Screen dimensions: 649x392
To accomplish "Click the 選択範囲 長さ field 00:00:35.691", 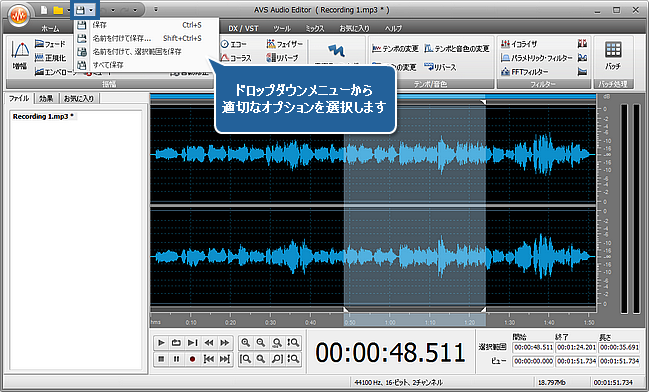I will [x=619, y=347].
